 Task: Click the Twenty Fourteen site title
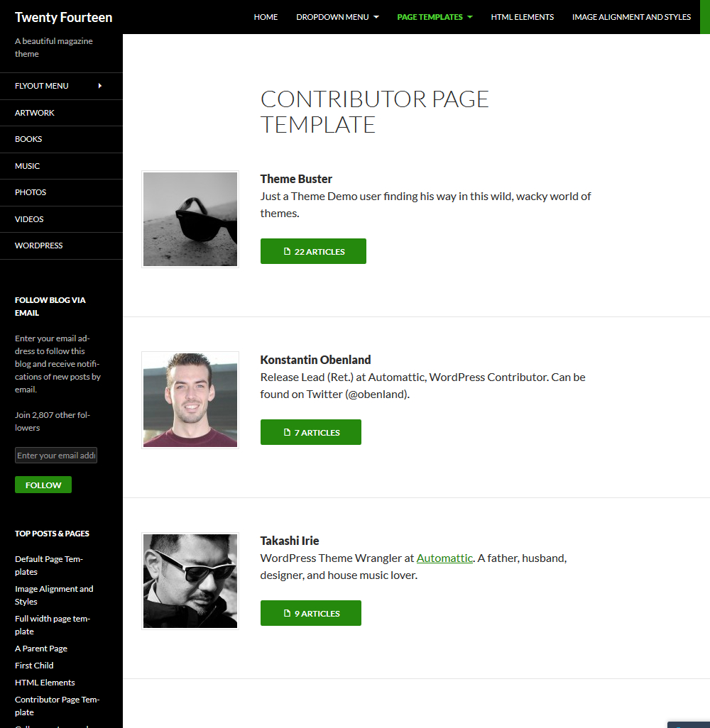pos(63,17)
